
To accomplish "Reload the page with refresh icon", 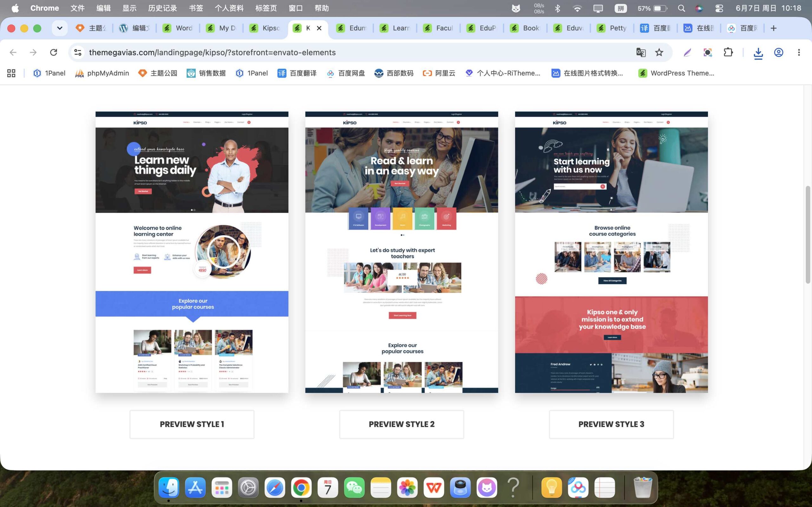I will pyautogui.click(x=53, y=52).
